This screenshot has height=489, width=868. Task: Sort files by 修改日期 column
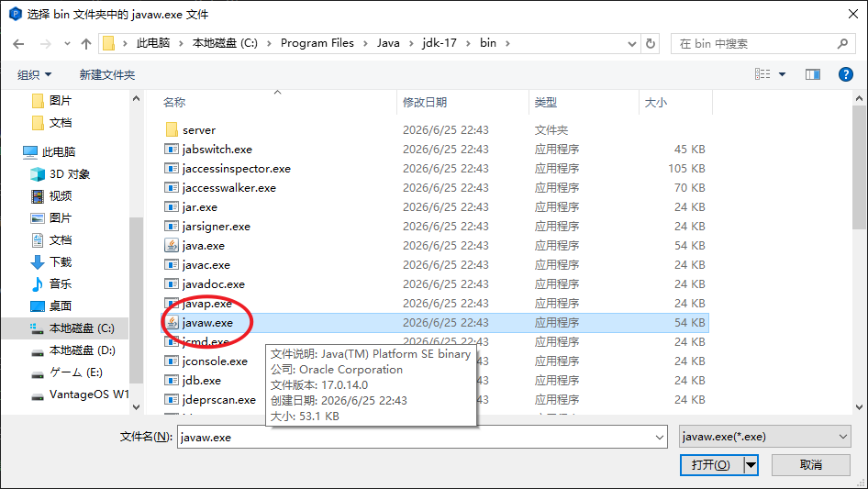(x=425, y=103)
